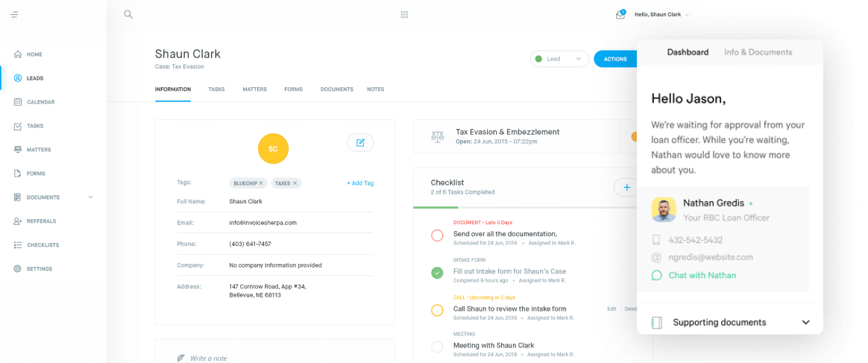Screen dimensions: 868x363
Task: Click the edit profile pencil icon
Action: (x=360, y=142)
